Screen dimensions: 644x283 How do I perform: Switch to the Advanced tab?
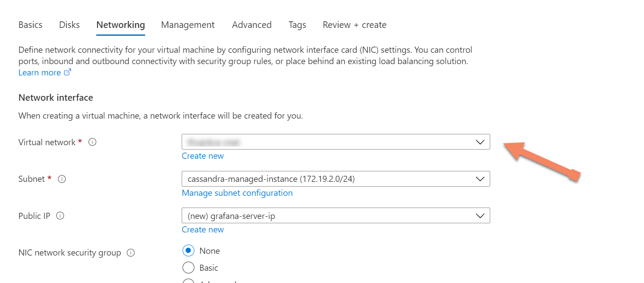tap(252, 25)
